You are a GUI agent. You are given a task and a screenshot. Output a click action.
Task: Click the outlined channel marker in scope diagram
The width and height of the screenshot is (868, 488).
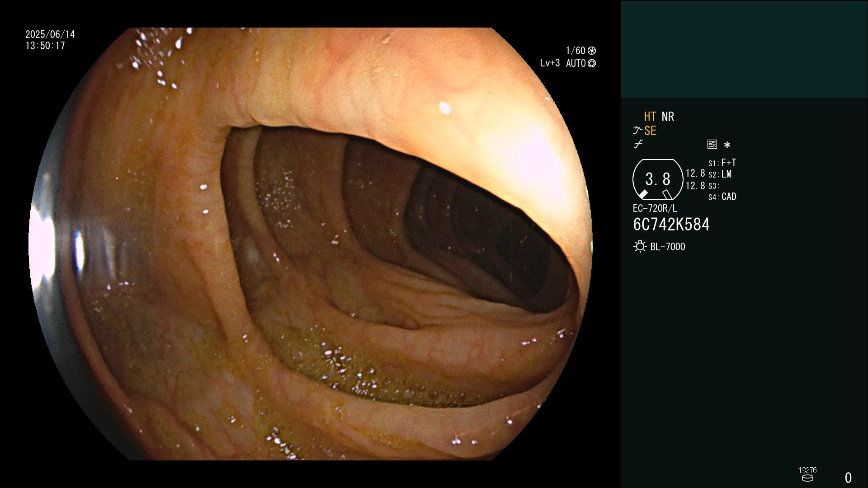(x=667, y=194)
